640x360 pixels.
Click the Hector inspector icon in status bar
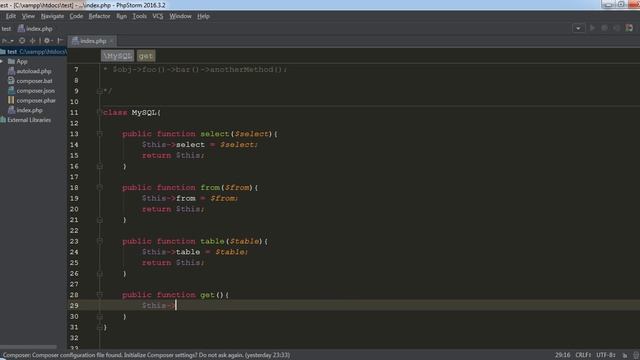click(635, 355)
